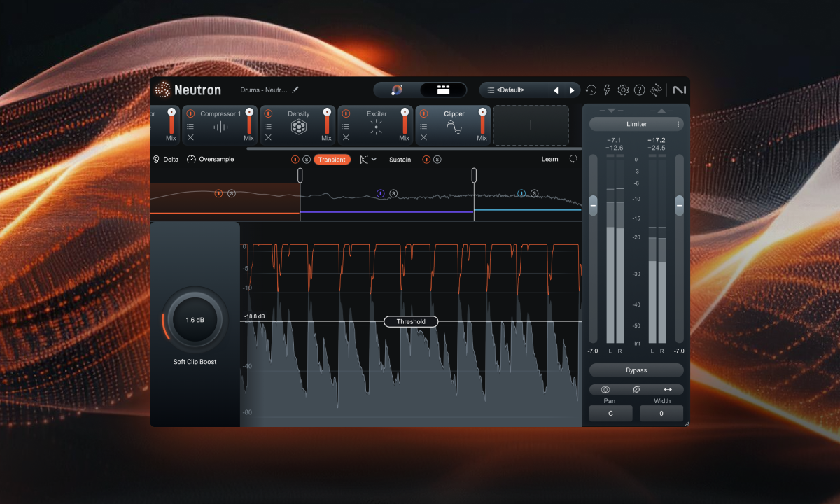
Task: Edit the preset name with pencil icon
Action: pyautogui.click(x=295, y=90)
